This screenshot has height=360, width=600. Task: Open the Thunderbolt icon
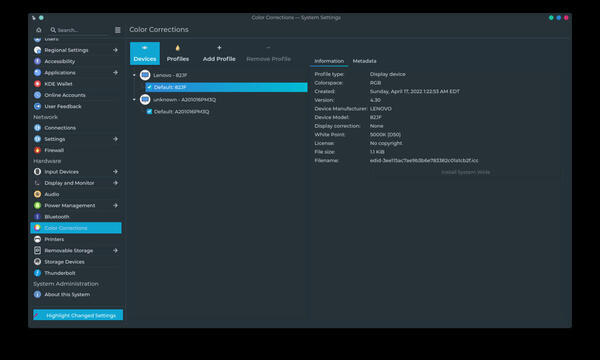pyautogui.click(x=38, y=273)
